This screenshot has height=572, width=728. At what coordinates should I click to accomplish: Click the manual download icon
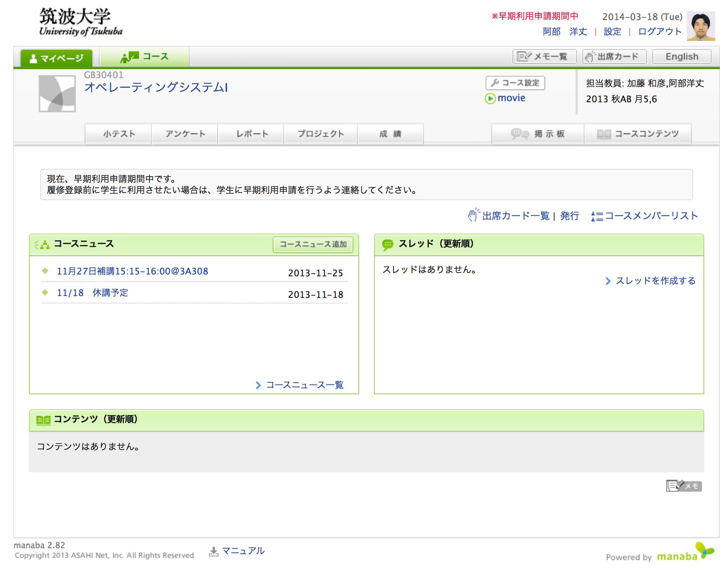[213, 551]
